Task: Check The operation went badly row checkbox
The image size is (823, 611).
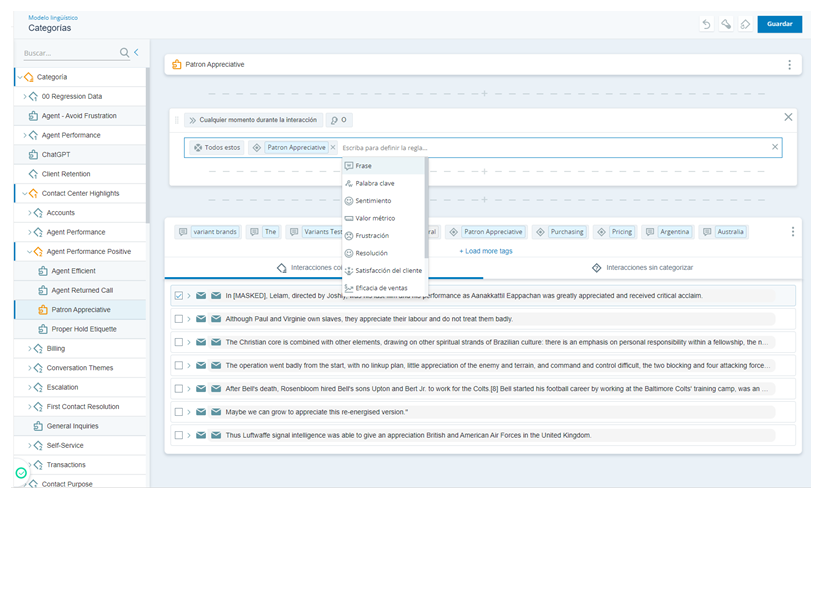Action: click(179, 365)
